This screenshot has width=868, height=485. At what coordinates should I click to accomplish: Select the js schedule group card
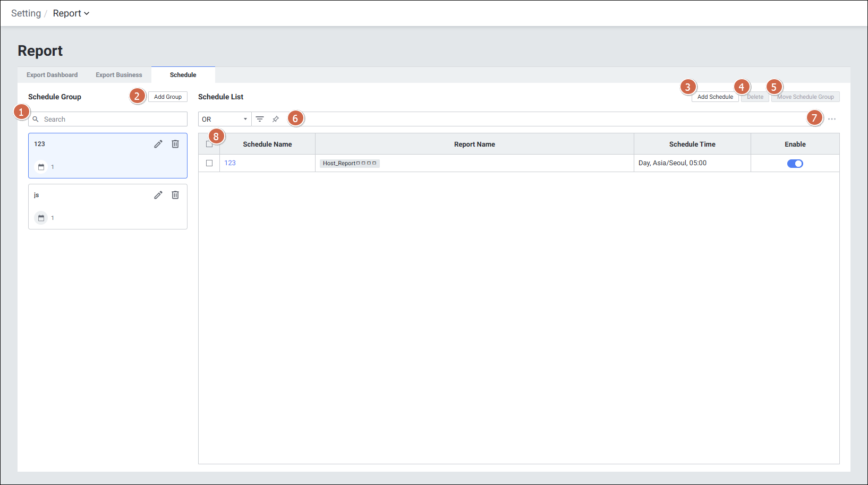[x=96, y=206]
